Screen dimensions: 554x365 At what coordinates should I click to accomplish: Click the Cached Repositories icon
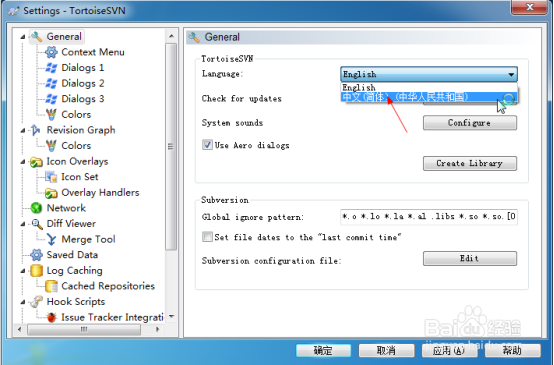tap(51, 286)
